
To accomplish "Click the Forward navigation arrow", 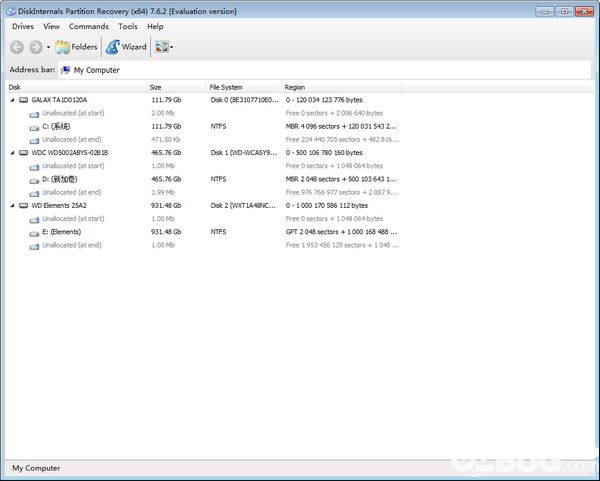I will (36, 47).
